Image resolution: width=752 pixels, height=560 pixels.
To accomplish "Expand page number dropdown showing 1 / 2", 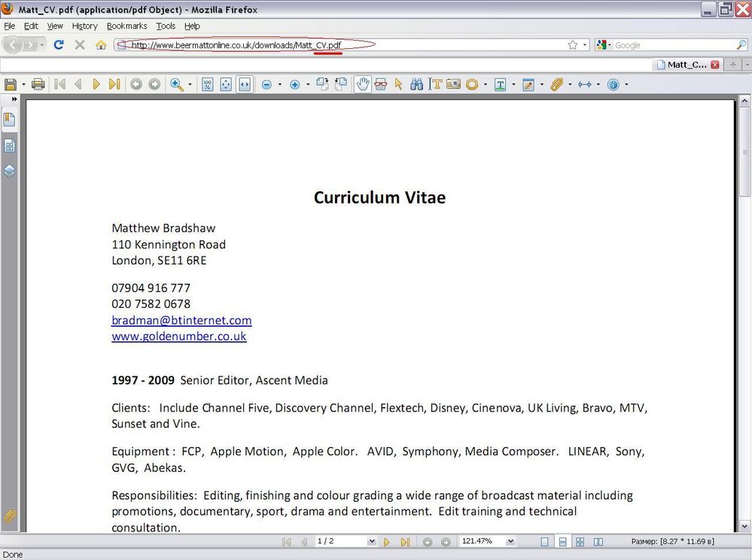I will pyautogui.click(x=371, y=542).
